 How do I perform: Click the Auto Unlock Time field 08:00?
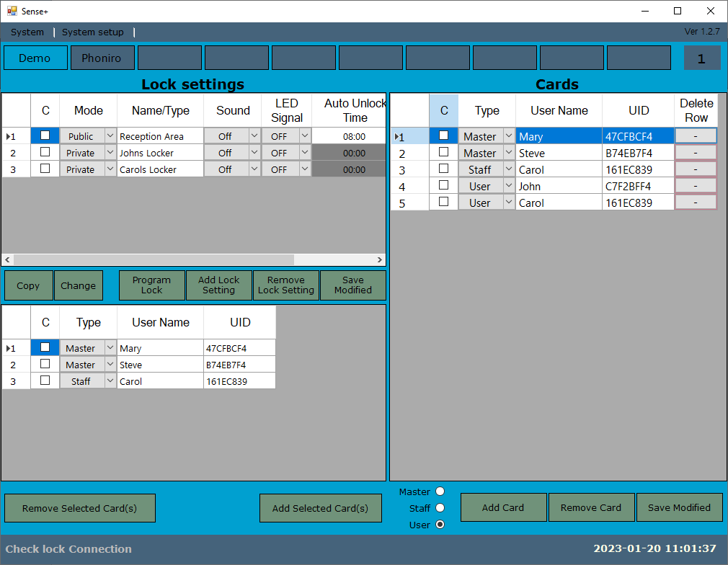pyautogui.click(x=354, y=136)
